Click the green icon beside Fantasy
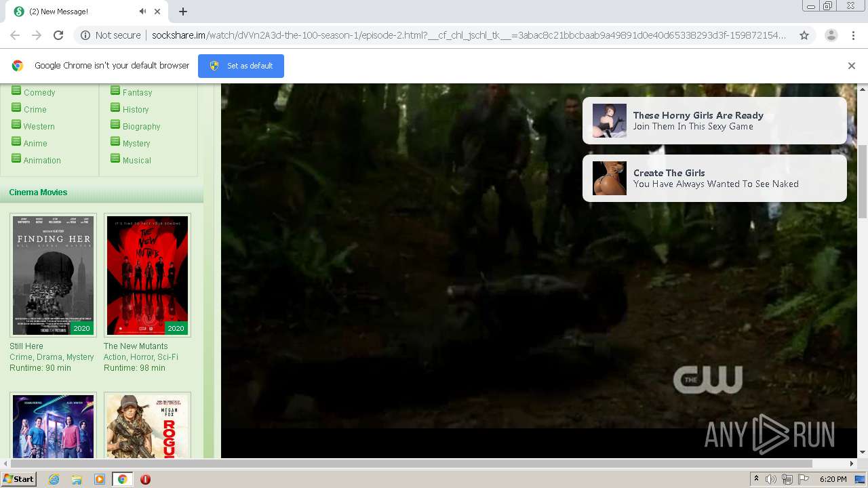868x488 pixels. (115, 91)
